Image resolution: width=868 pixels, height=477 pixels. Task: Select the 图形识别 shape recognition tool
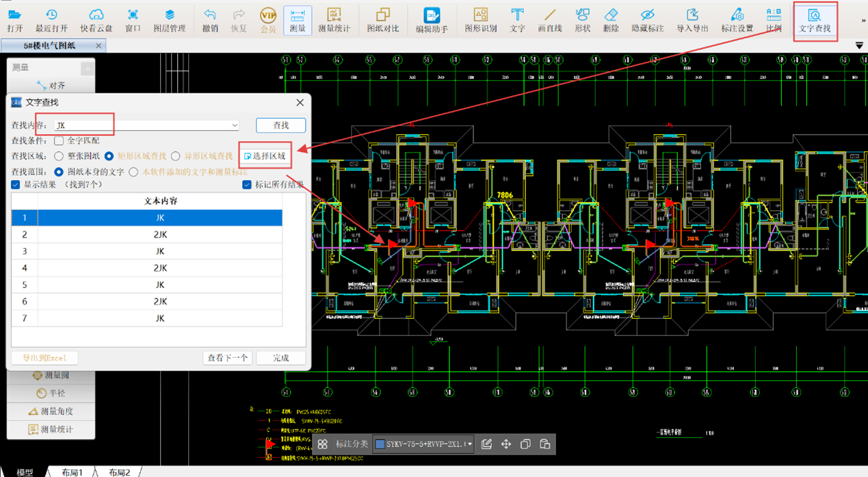tap(480, 20)
